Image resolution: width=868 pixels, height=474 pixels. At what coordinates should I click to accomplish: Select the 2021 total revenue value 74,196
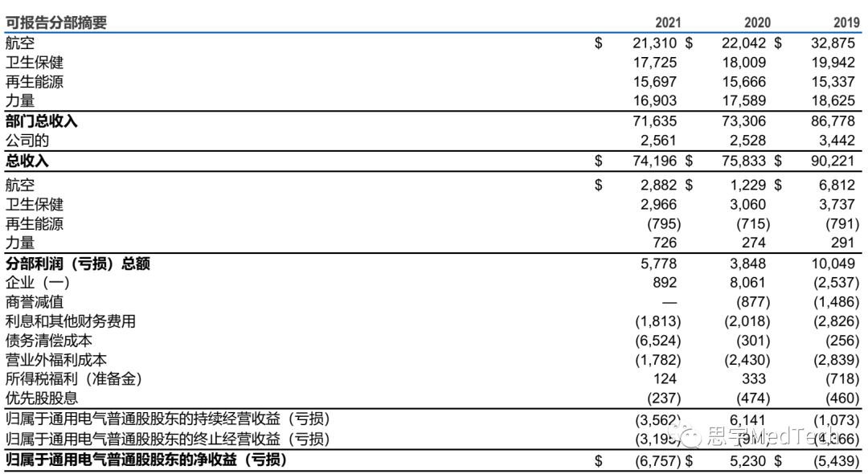pos(654,161)
